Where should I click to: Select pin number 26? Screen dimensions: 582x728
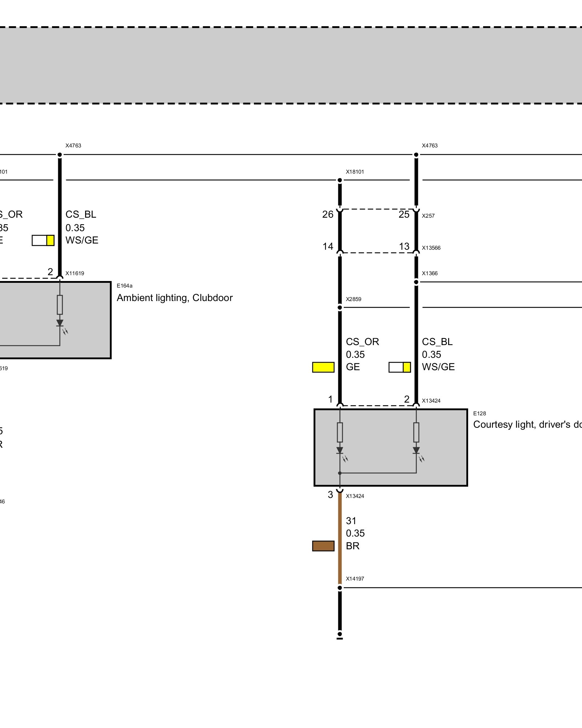pos(328,214)
